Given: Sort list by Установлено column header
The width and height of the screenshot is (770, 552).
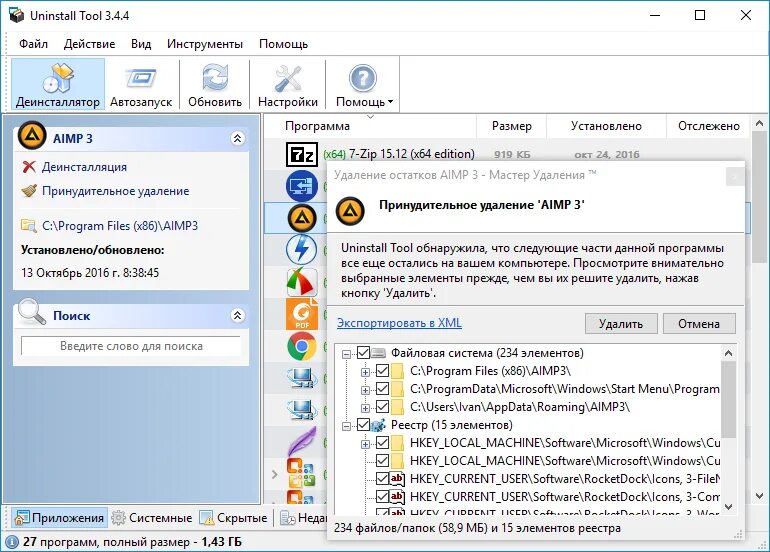Looking at the screenshot, I should point(606,126).
